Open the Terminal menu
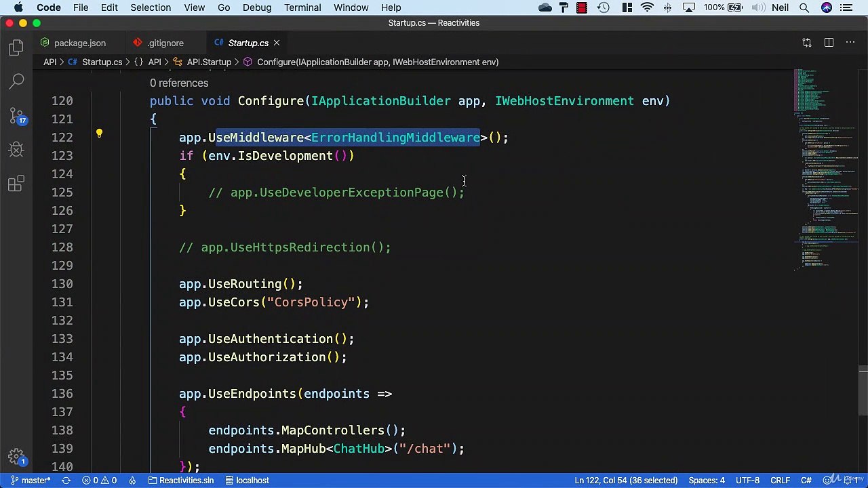 coord(302,7)
